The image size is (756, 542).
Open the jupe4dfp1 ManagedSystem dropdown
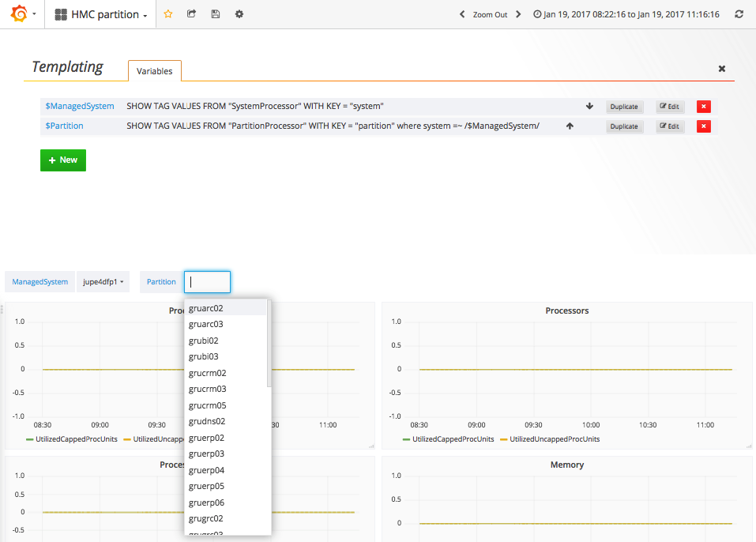pos(103,281)
